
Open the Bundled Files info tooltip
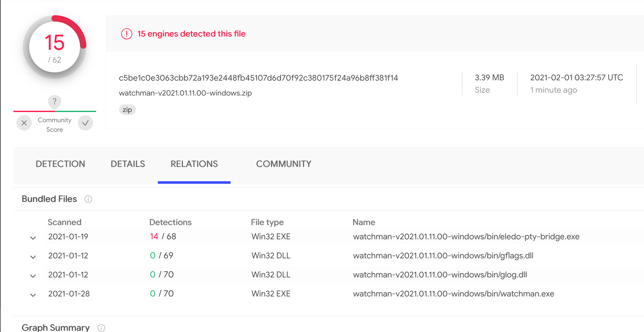click(x=88, y=199)
